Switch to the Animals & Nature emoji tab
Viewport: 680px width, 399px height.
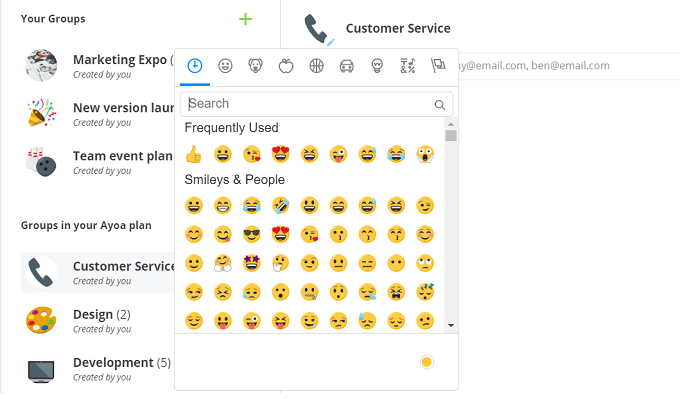pos(255,66)
